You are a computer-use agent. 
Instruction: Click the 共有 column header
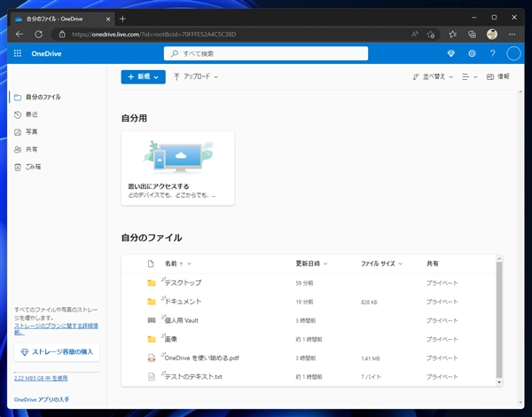(433, 264)
